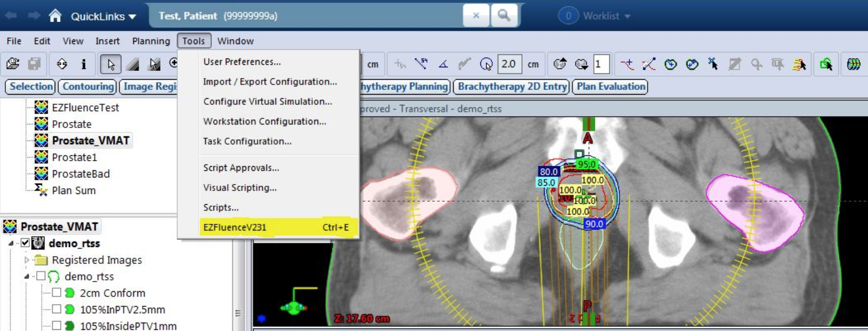Open the View menu
This screenshot has height=331, width=868.
click(x=73, y=41)
